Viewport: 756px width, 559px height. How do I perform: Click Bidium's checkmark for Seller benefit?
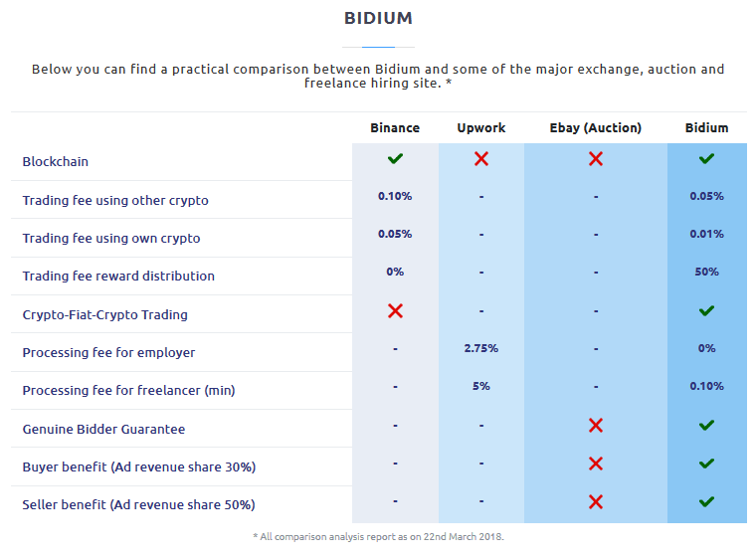pyautogui.click(x=706, y=501)
